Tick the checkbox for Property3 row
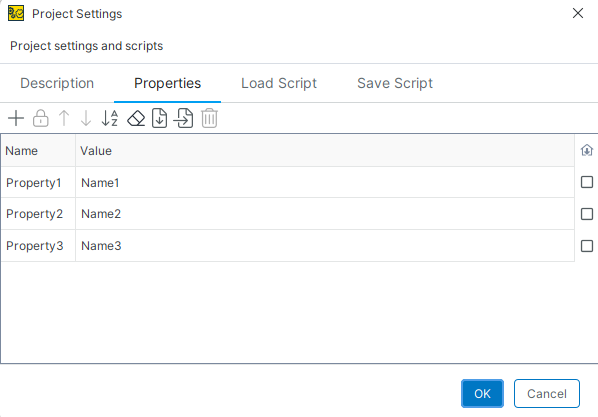 [587, 246]
